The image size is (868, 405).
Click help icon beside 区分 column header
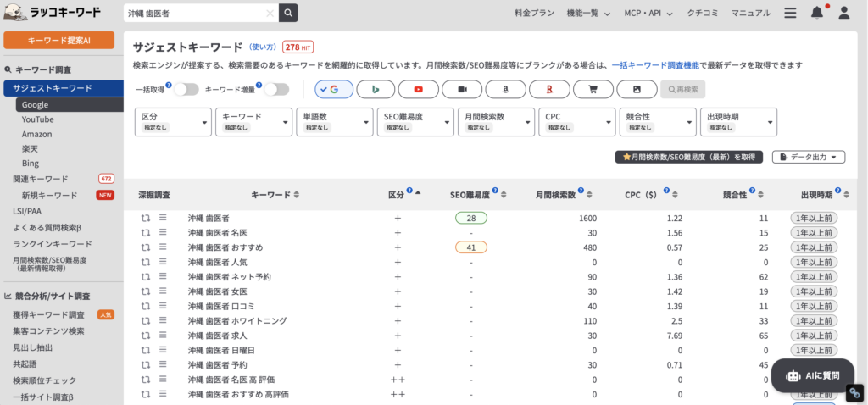point(409,191)
